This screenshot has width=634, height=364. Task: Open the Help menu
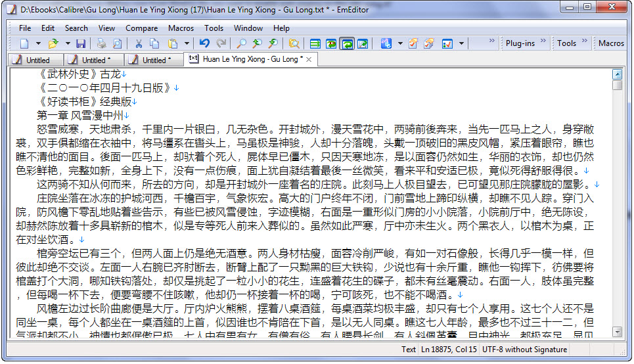click(x=281, y=28)
